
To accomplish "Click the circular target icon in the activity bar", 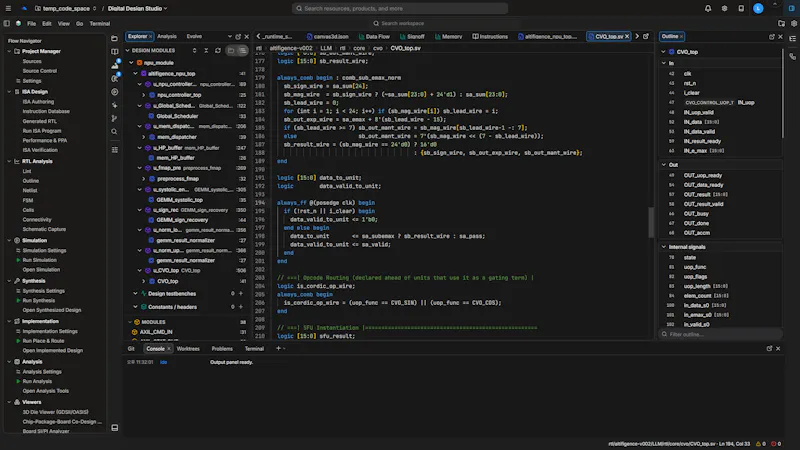I will [x=114, y=92].
